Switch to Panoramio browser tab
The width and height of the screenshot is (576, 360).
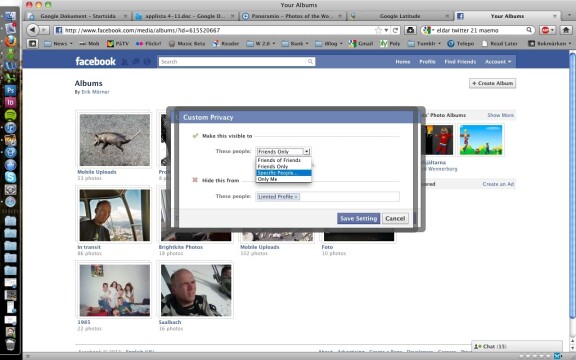(x=292, y=16)
